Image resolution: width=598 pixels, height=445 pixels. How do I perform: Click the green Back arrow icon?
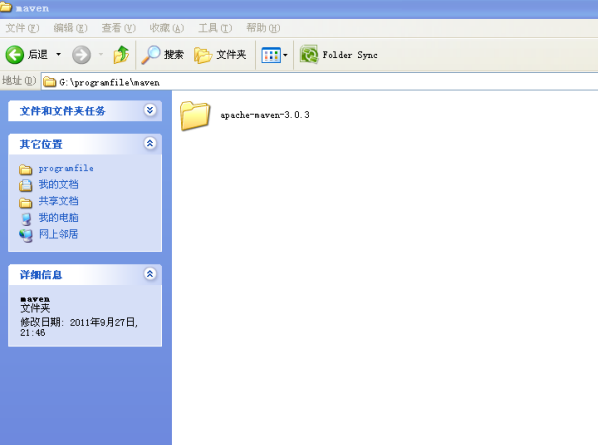coord(14,55)
